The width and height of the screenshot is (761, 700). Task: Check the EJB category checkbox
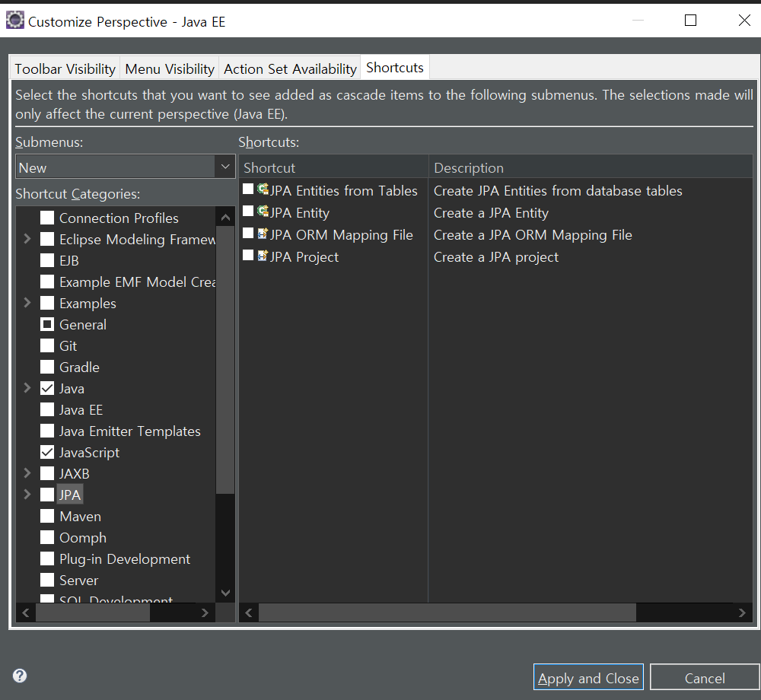click(x=47, y=260)
